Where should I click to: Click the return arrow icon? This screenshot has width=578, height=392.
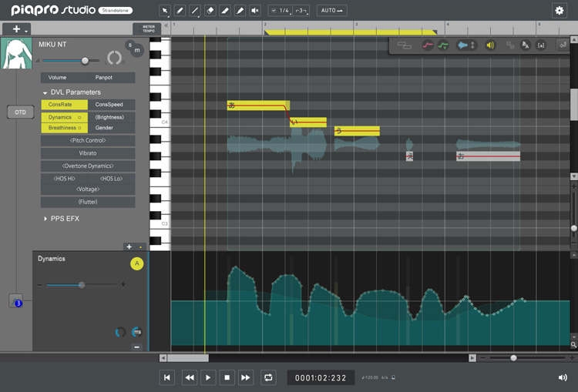coord(563,45)
